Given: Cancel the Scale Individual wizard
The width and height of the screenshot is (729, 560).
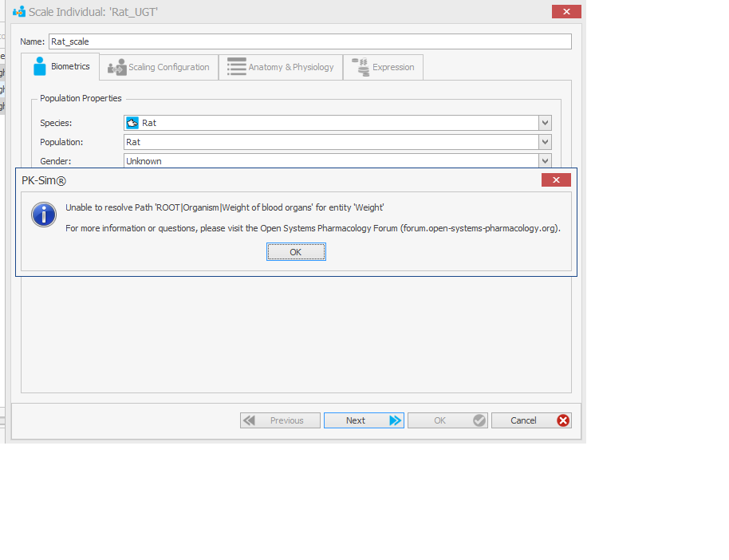Looking at the screenshot, I should pyautogui.click(x=531, y=420).
